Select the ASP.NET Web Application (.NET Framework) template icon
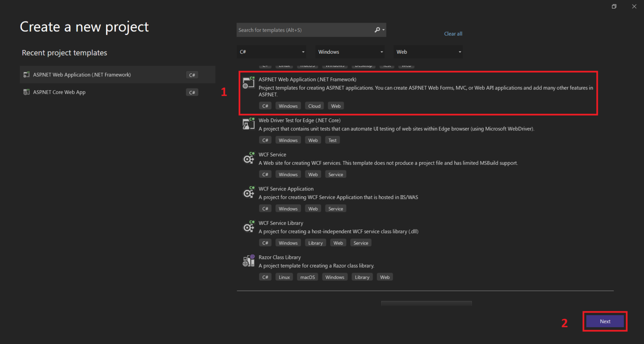 tap(249, 82)
